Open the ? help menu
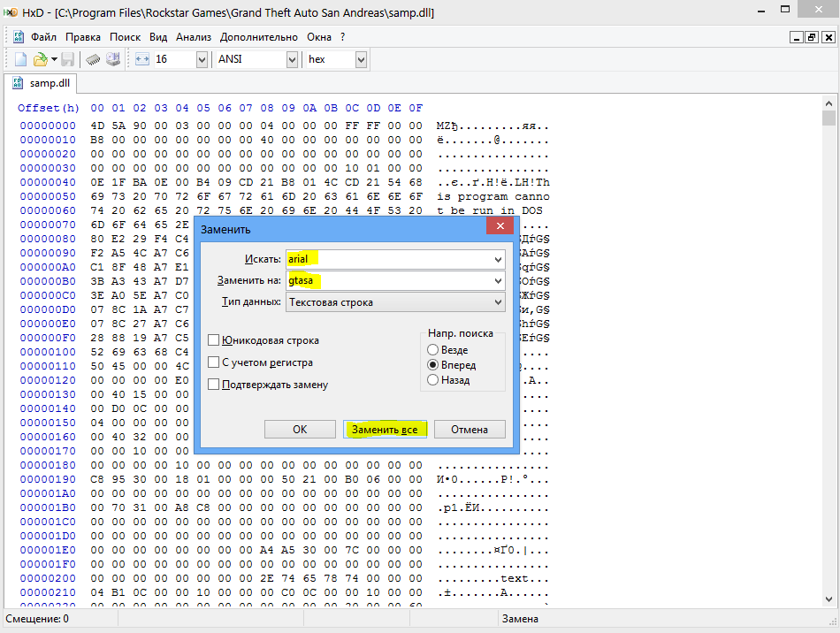 343,37
